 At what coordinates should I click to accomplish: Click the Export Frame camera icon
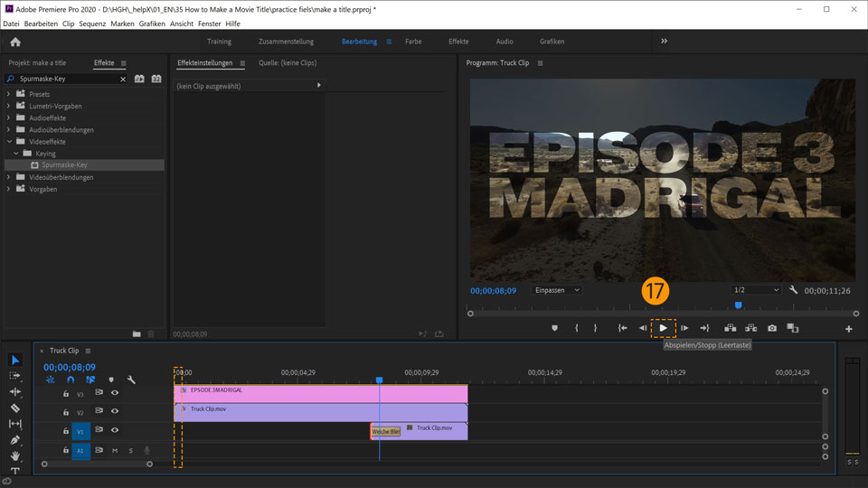771,328
